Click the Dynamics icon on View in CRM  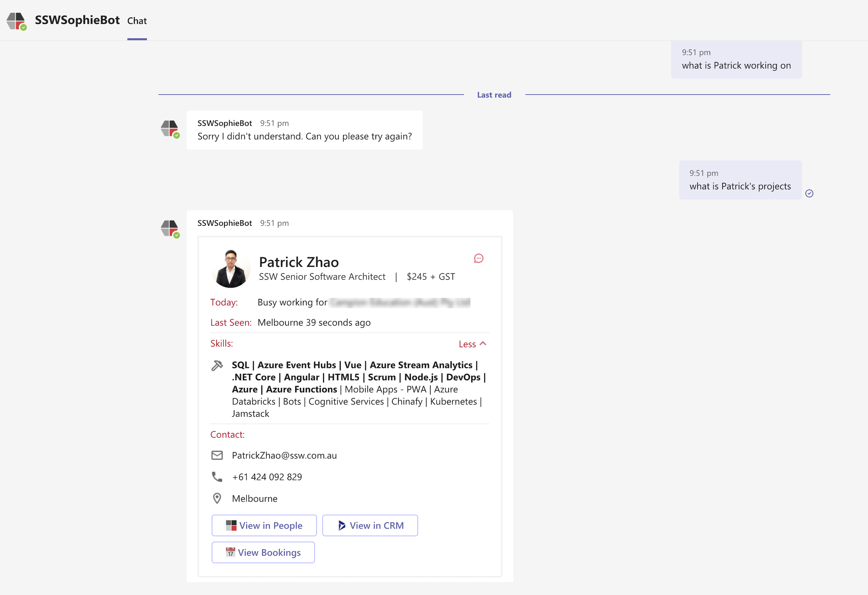coord(341,525)
